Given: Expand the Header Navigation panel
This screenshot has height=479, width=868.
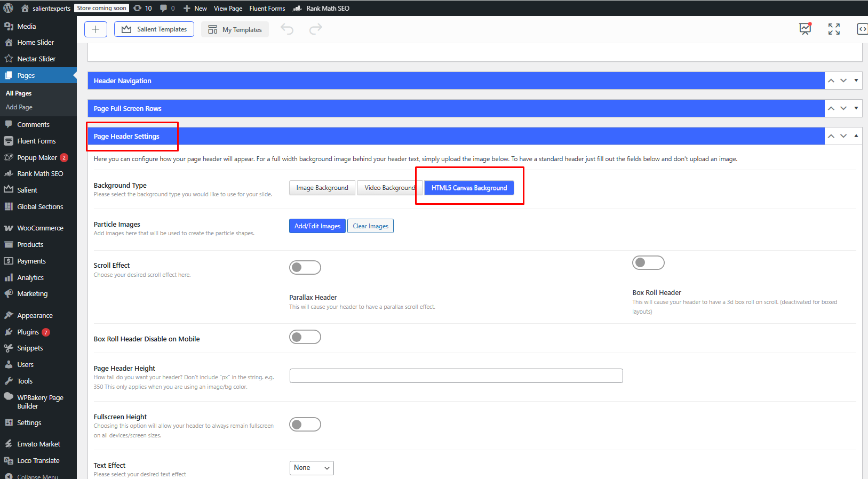Looking at the screenshot, I should (x=856, y=81).
